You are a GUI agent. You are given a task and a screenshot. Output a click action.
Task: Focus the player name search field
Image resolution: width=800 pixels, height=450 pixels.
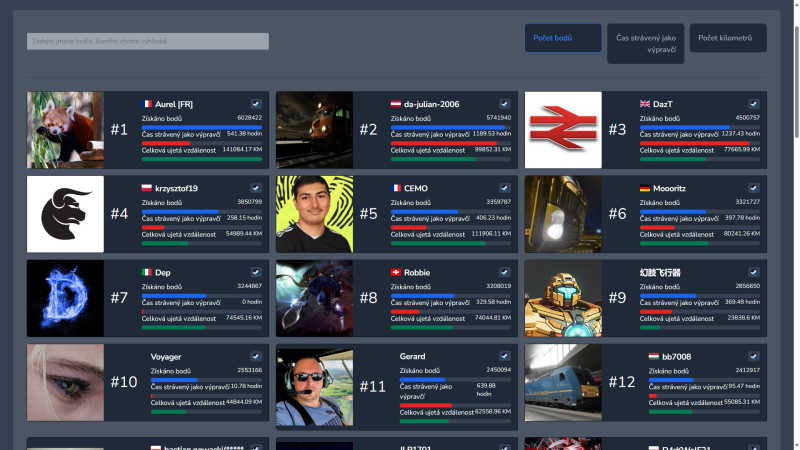[148, 41]
